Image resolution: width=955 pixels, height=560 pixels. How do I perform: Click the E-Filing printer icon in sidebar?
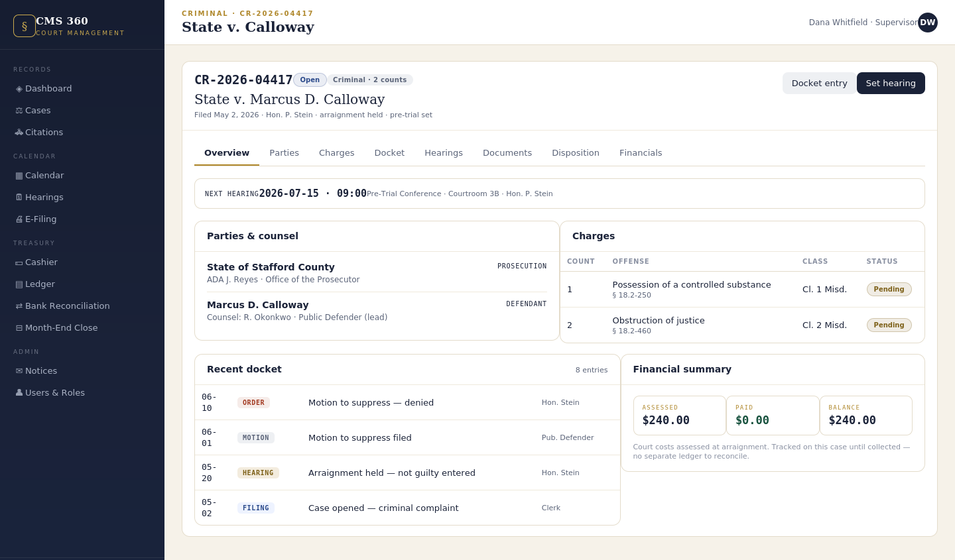tap(19, 219)
